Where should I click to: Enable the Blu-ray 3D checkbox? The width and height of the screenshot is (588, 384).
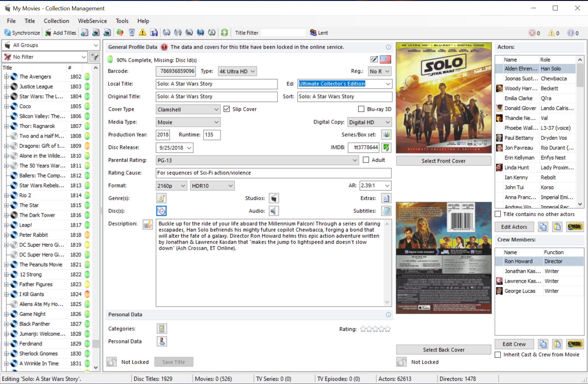click(361, 109)
